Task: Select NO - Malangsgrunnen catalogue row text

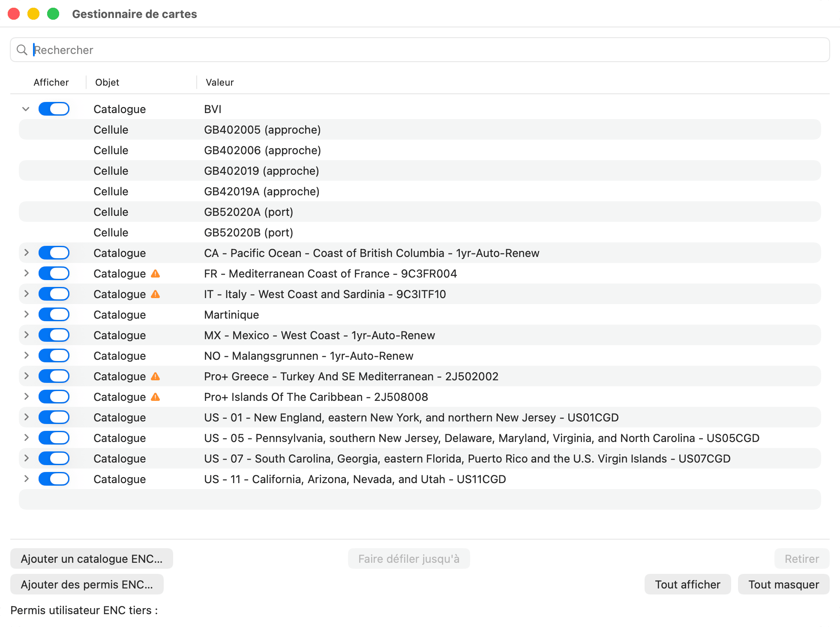Action: (309, 356)
